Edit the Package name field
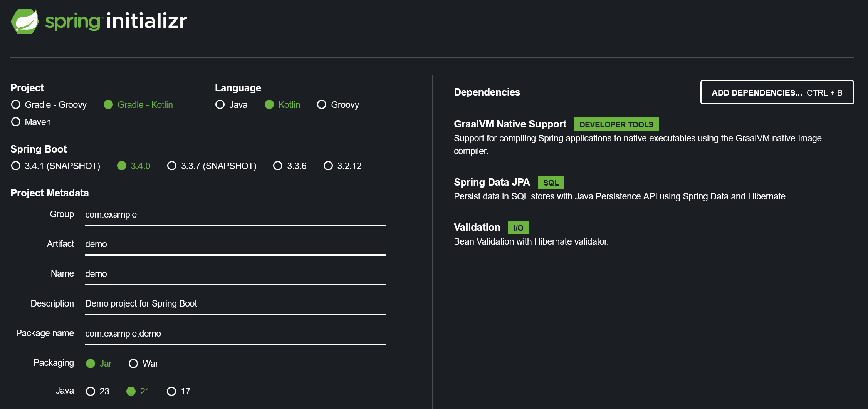868x409 pixels. [x=235, y=334]
